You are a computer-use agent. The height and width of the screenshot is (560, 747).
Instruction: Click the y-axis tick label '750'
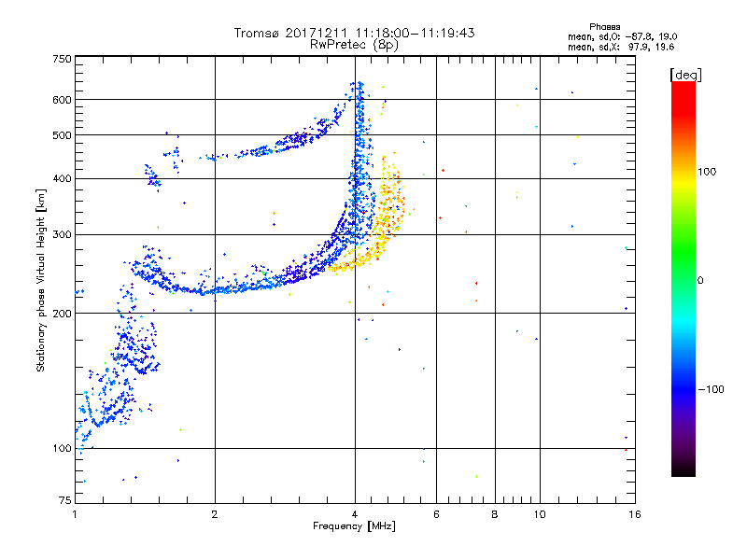click(62, 59)
